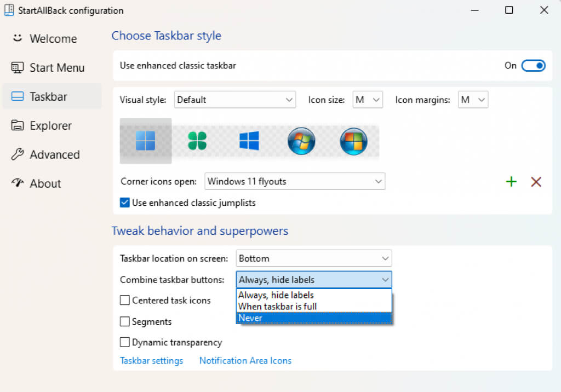
Task: Open the Icon size dropdown
Action: click(368, 100)
